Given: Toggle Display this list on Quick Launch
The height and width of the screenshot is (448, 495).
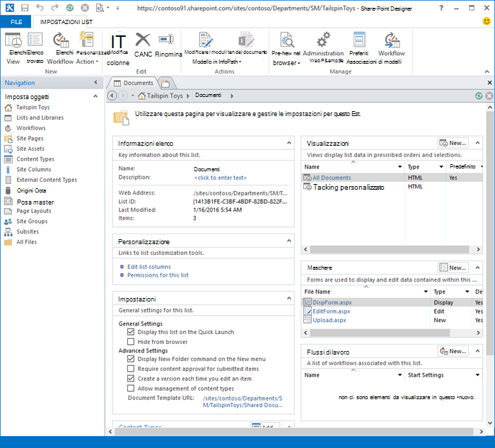Looking at the screenshot, I should (131, 332).
